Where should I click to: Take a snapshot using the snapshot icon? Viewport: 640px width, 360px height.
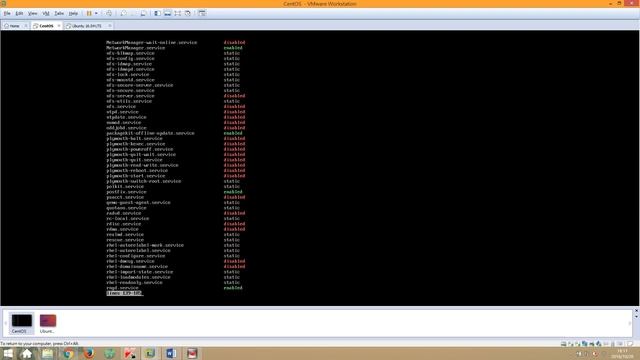(123, 13)
